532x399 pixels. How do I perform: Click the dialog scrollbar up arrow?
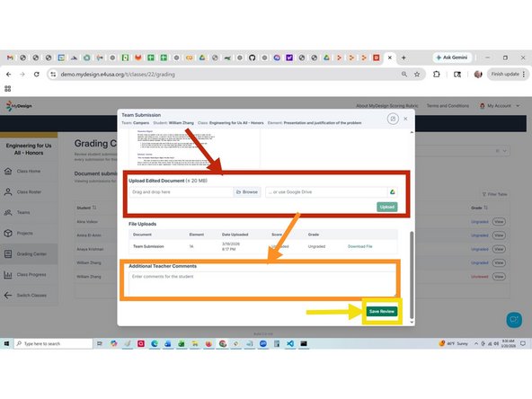pos(412,132)
